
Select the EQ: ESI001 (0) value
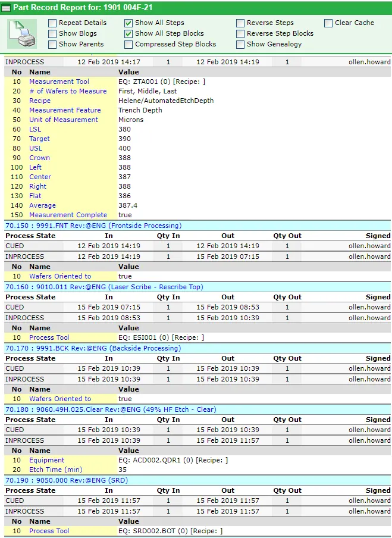pos(161,337)
